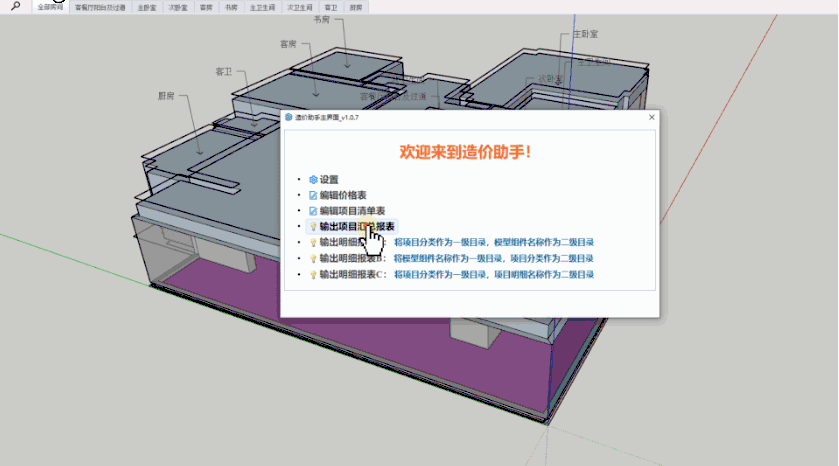Image resolution: width=839 pixels, height=466 pixels.
Task: Switch to the 全部房间 scene tab
Action: (x=50, y=7)
